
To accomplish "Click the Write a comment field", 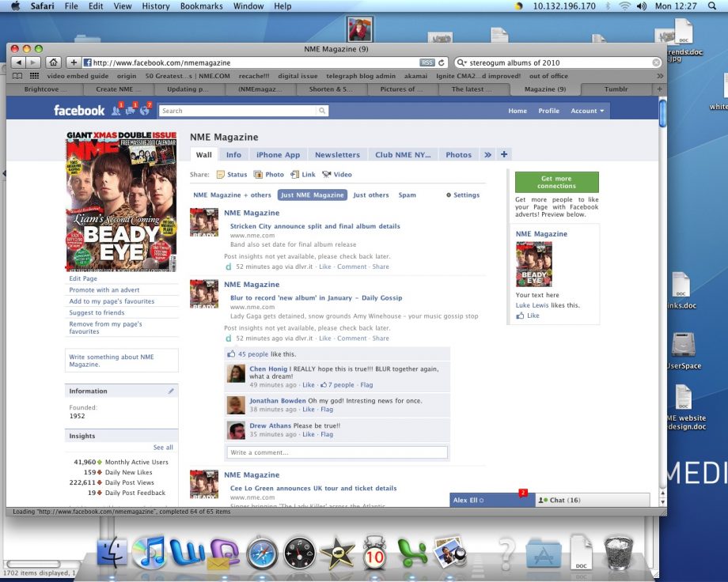I will pyautogui.click(x=337, y=452).
